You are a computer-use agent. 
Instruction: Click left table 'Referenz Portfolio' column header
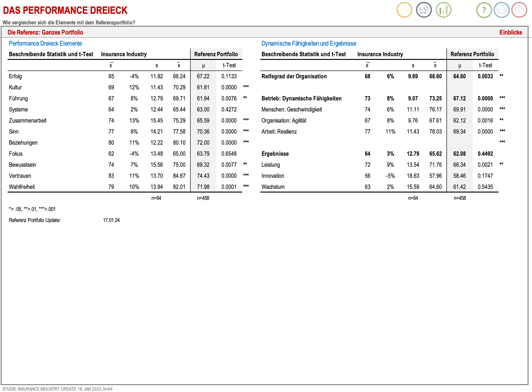(216, 54)
